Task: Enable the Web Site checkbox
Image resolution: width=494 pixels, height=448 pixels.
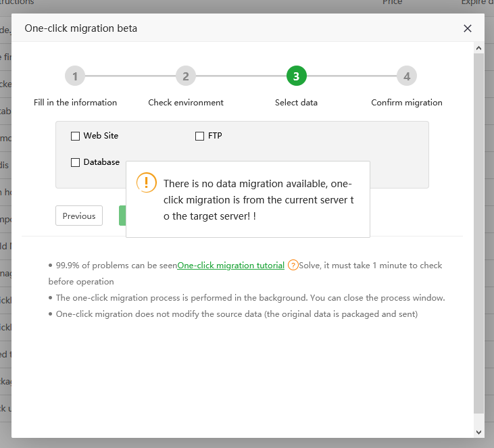Action: [x=75, y=136]
